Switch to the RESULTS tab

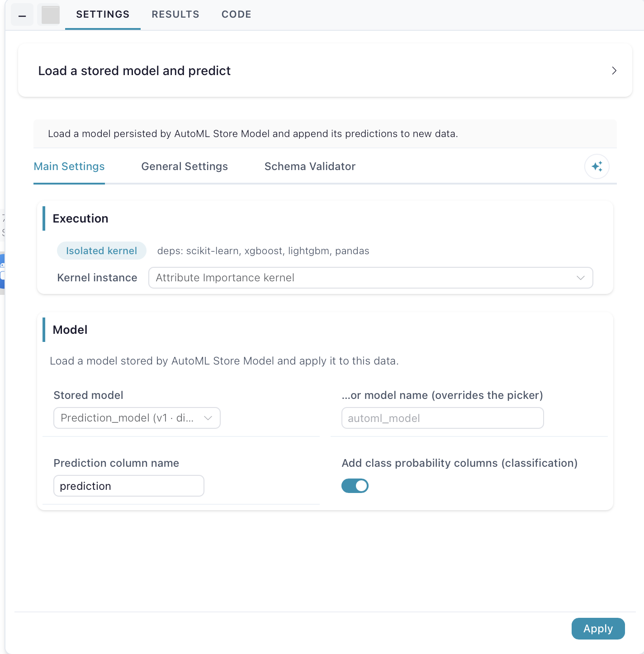pos(175,14)
